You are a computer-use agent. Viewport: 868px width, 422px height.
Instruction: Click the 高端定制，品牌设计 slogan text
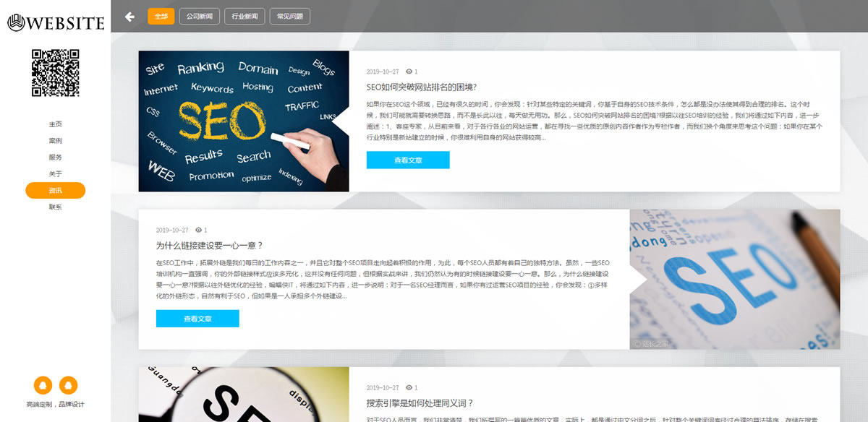tap(56, 405)
